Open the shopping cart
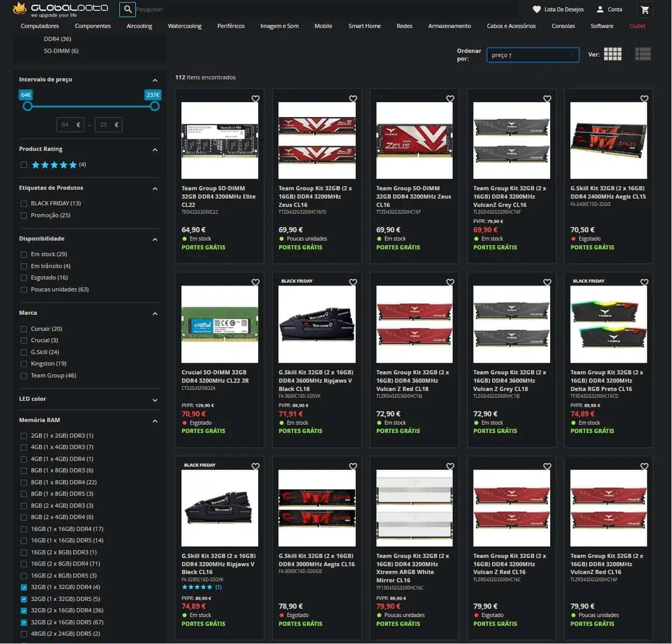This screenshot has height=644, width=672. tap(645, 10)
